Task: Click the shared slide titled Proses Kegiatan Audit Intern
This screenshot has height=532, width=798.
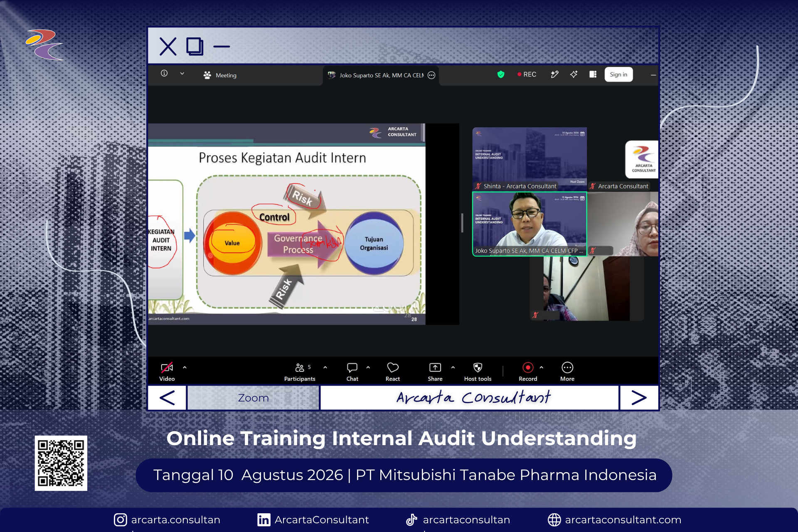Action: tap(287, 224)
